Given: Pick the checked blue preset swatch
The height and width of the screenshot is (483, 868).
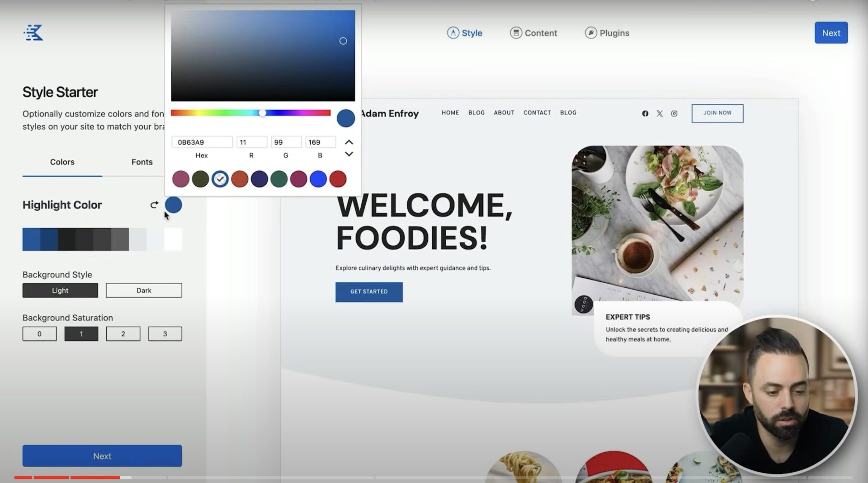Looking at the screenshot, I should (x=220, y=179).
